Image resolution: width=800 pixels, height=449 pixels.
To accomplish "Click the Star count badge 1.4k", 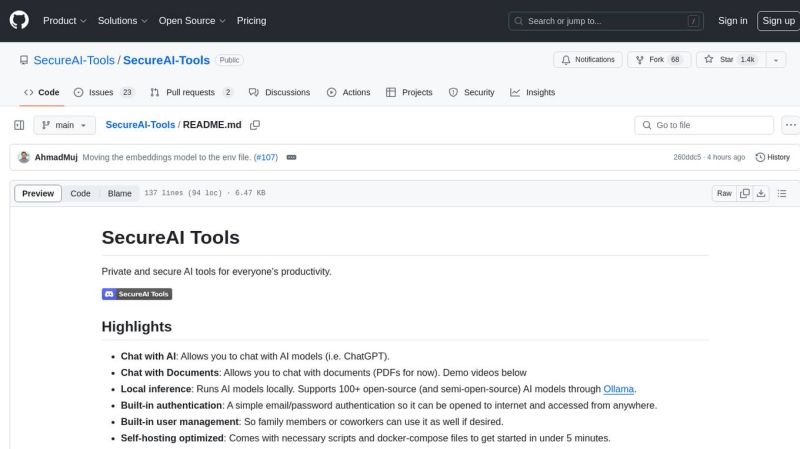I will point(747,60).
